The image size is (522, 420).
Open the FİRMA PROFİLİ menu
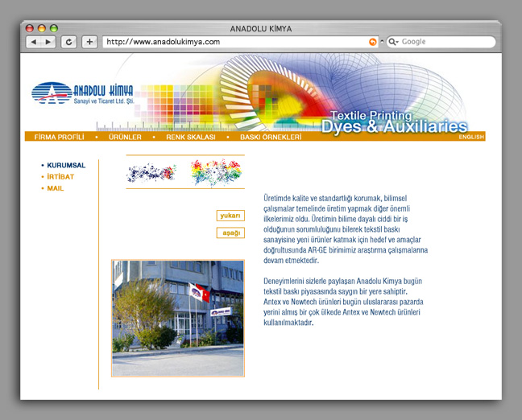60,137
